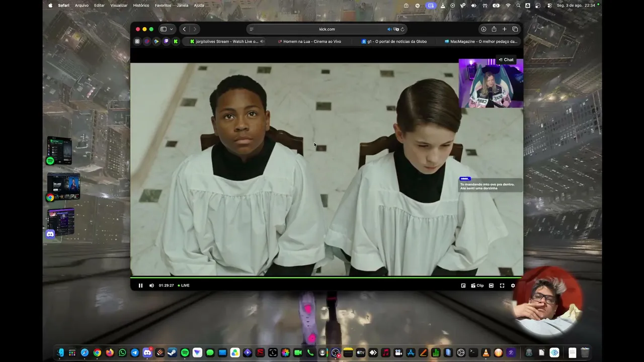Mute audio on the jorgitolives tab
Viewport: 644px width, 362px height.
click(x=262, y=42)
